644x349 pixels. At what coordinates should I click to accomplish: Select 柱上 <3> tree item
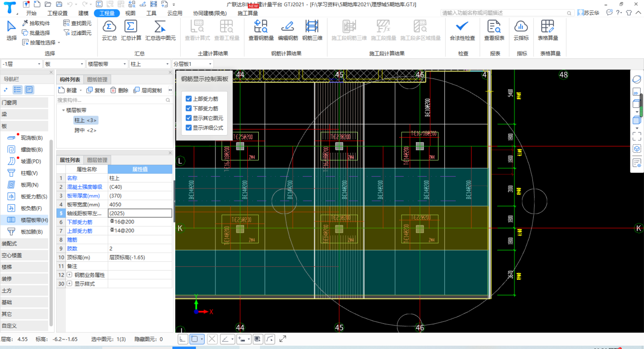click(x=85, y=120)
